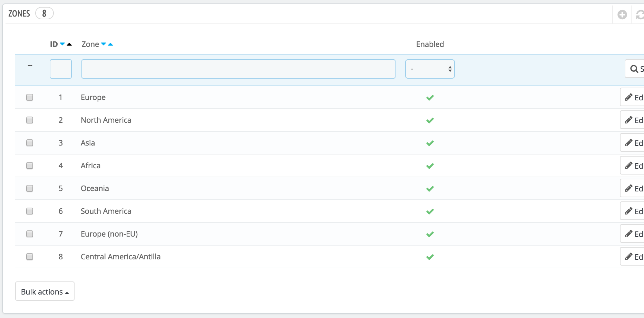644x318 pixels.
Task: Sort Zone column descending arrow
Action: tap(104, 44)
